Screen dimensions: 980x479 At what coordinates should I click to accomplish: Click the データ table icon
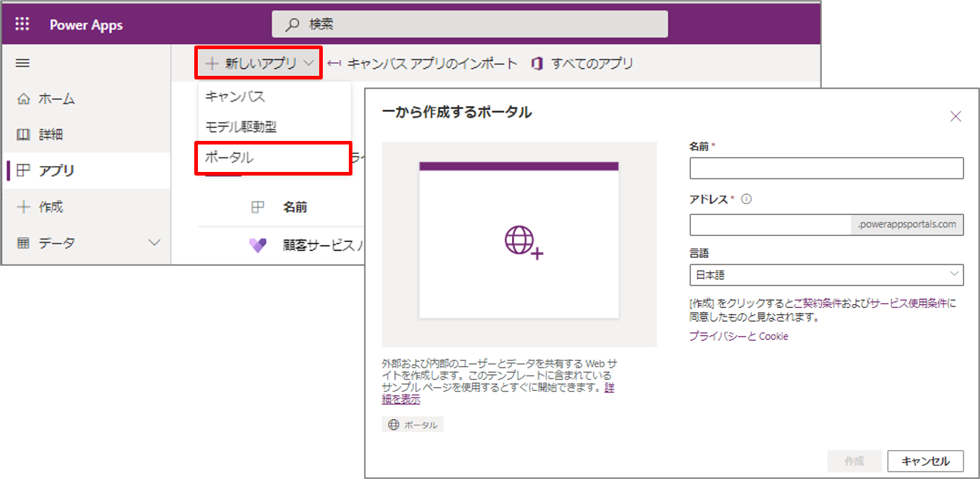pos(24,243)
